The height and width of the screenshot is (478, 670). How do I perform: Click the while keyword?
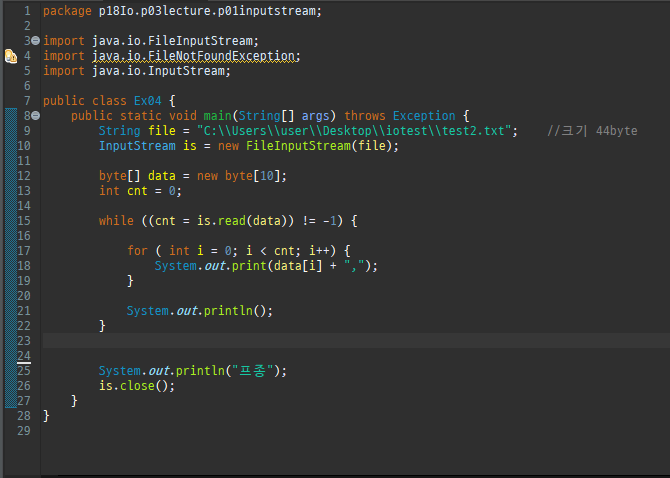[116, 220]
